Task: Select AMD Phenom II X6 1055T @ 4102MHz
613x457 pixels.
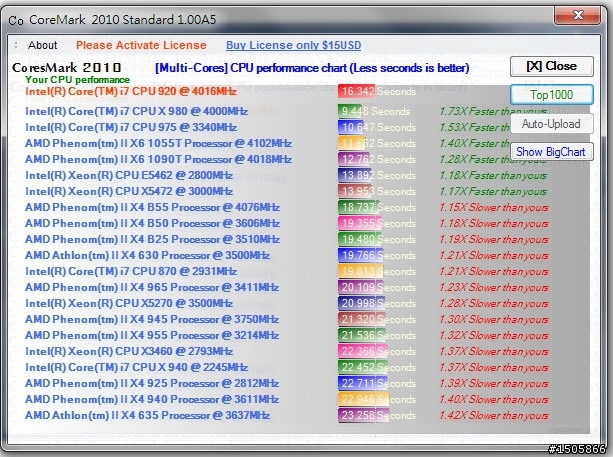Action: pos(158,143)
